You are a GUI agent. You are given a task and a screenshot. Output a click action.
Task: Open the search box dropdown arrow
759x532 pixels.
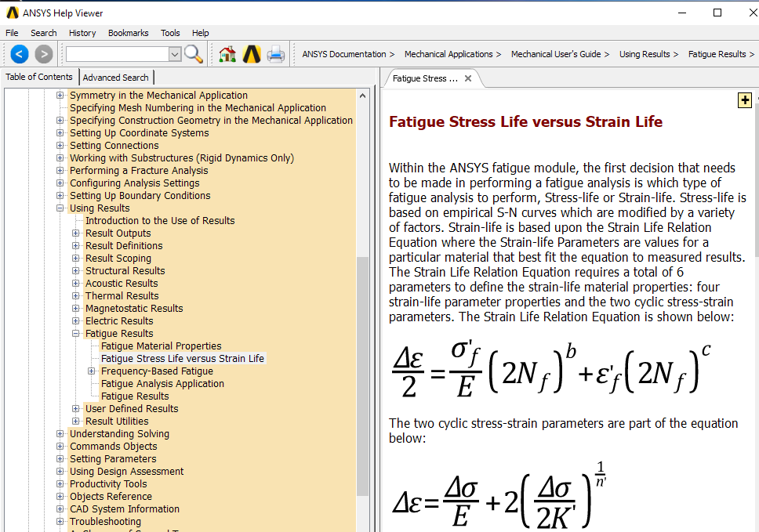tap(175, 54)
